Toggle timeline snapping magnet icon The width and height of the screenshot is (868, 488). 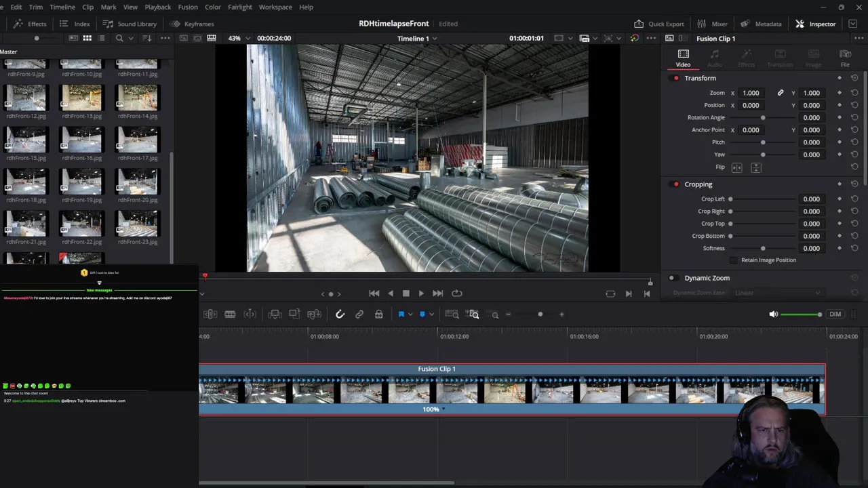(x=340, y=314)
